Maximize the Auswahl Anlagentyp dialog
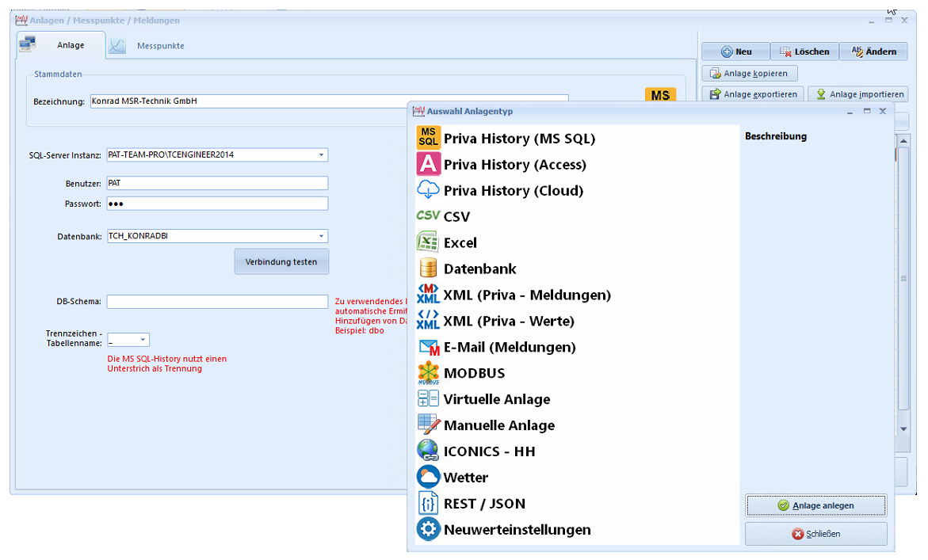This screenshot has height=560, width=928. (x=866, y=111)
